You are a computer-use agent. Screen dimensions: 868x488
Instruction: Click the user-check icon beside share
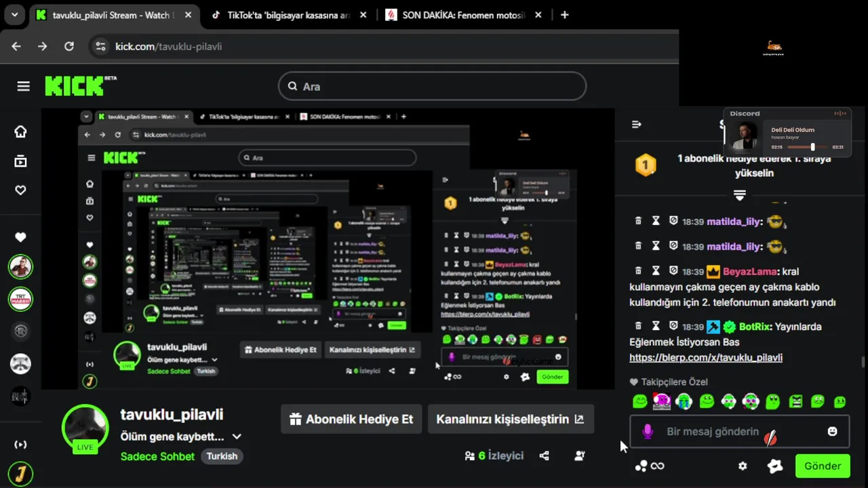click(x=580, y=455)
